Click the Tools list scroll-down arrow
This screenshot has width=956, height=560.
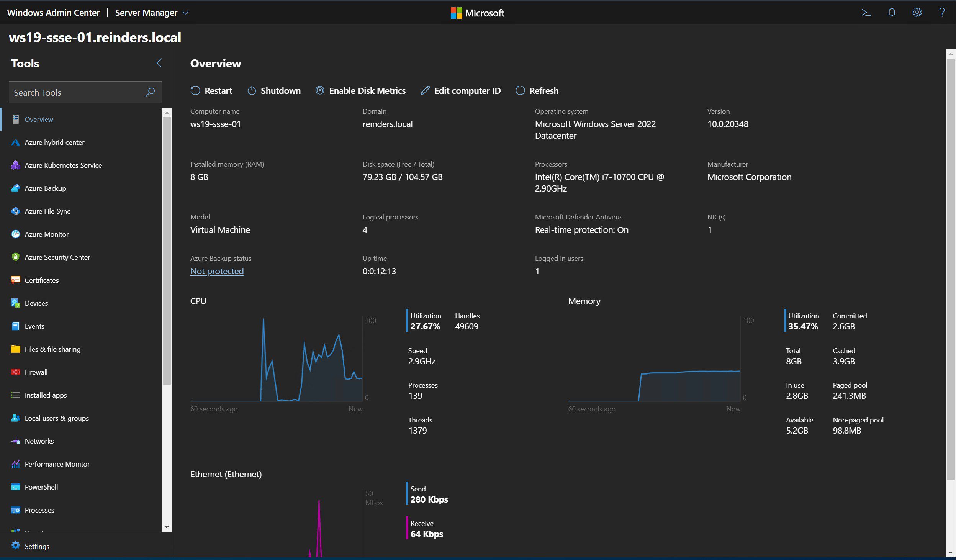[167, 527]
